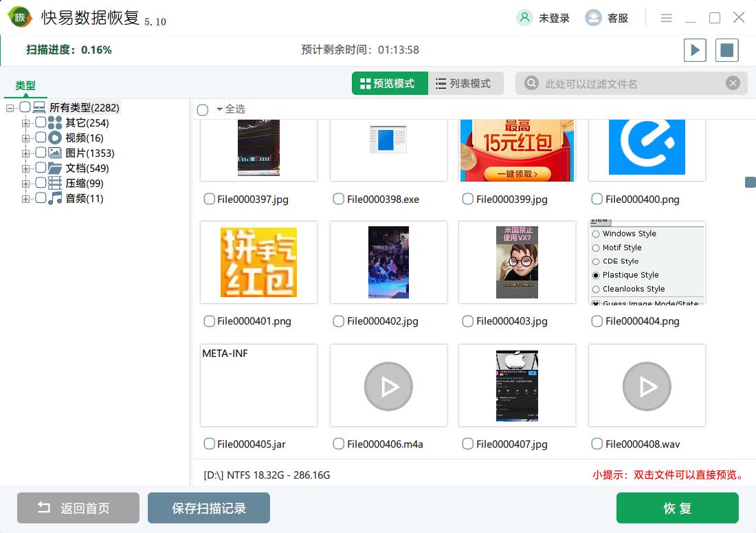Viewport: 756px width, 533px height.
Task: Open thumbnail of File0000403.jpg
Action: [x=518, y=263]
